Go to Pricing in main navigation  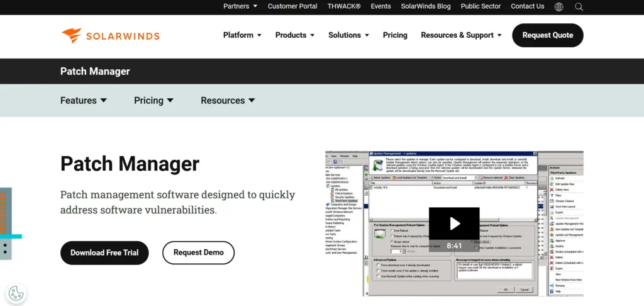pyautogui.click(x=395, y=35)
